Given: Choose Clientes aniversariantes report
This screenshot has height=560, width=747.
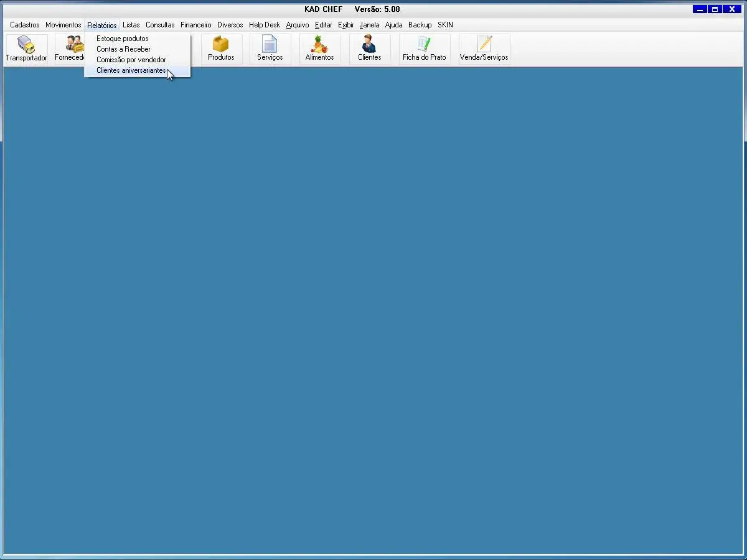Looking at the screenshot, I should (x=137, y=70).
